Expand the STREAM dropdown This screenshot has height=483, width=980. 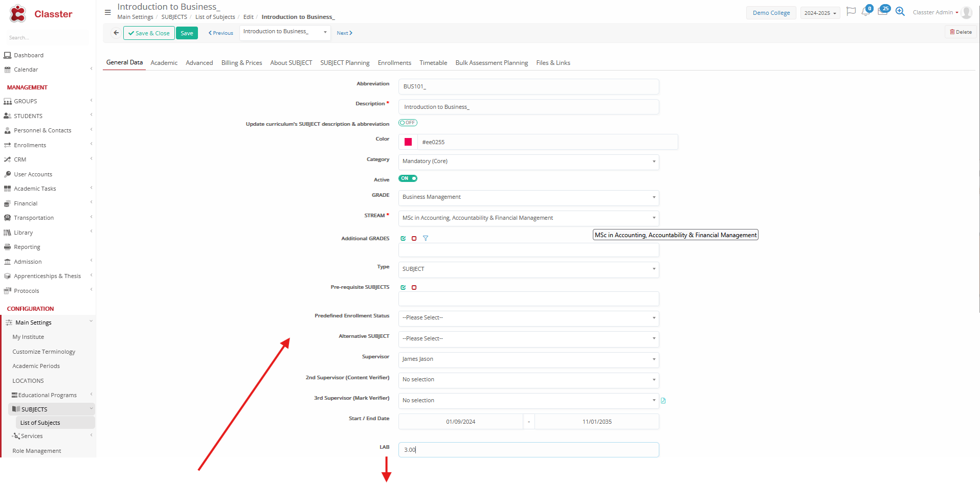528,218
